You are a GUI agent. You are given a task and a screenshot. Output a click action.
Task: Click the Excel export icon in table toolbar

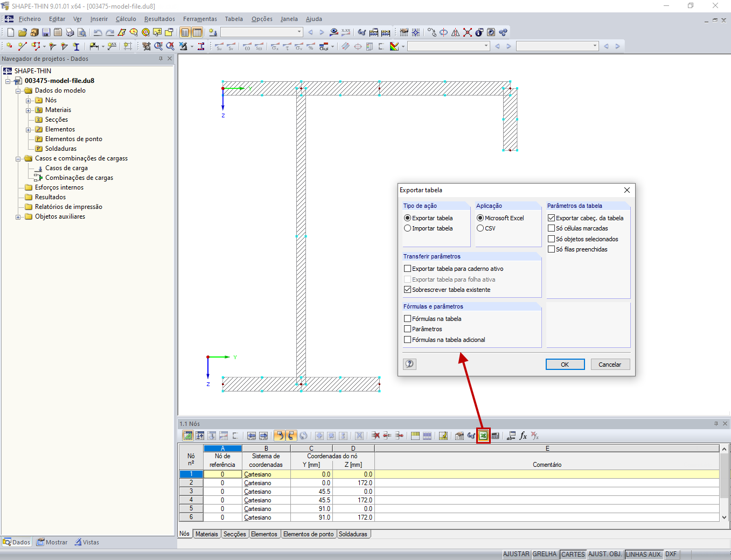483,436
